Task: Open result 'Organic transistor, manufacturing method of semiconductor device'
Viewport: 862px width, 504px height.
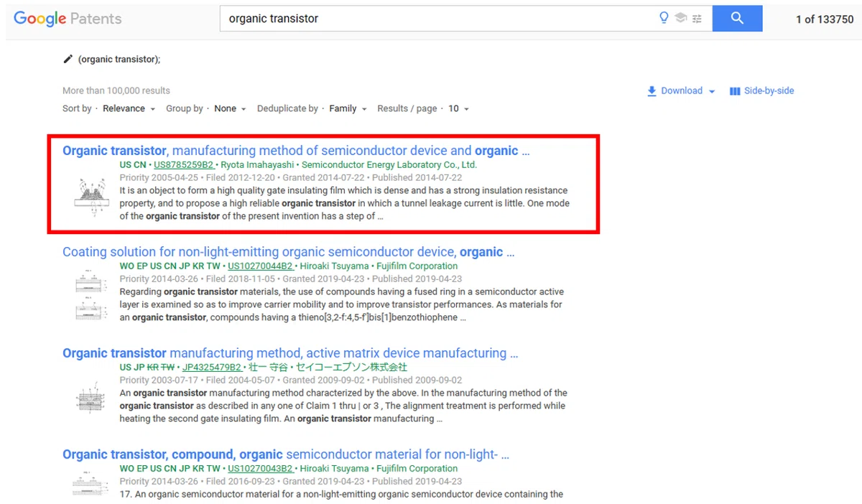Action: (x=296, y=151)
